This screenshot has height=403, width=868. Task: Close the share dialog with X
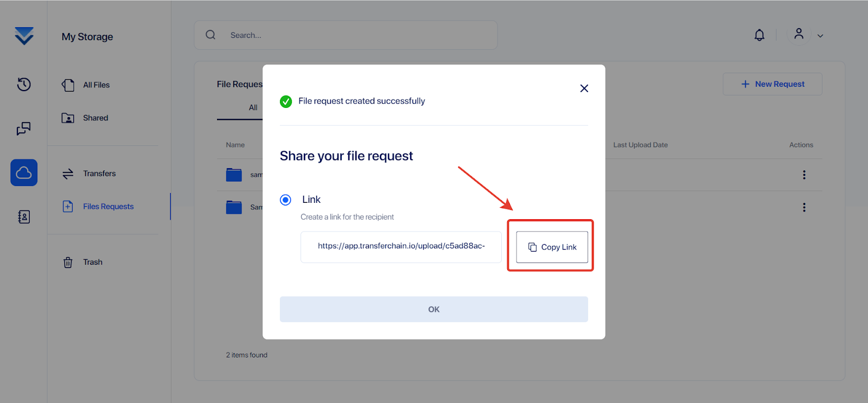584,88
